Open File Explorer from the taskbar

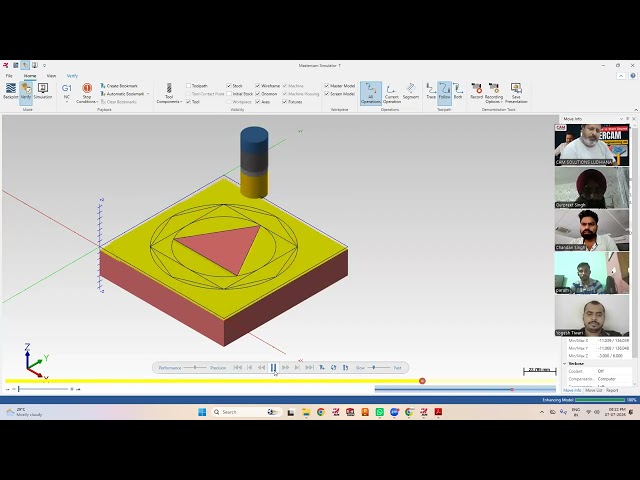pos(306,412)
